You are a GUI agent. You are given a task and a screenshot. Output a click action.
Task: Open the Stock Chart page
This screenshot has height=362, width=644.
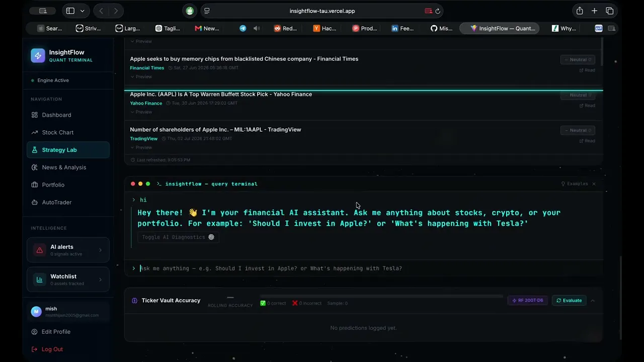(x=68, y=132)
